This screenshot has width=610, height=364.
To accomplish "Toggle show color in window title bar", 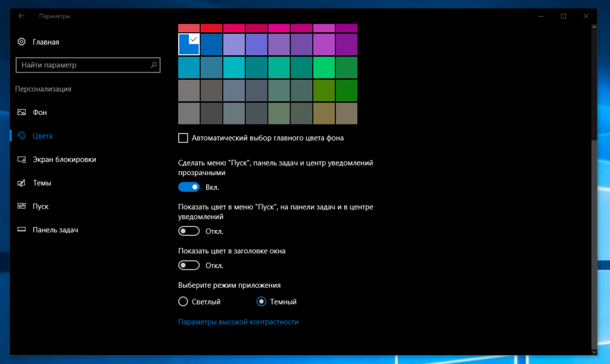I will coord(189,265).
